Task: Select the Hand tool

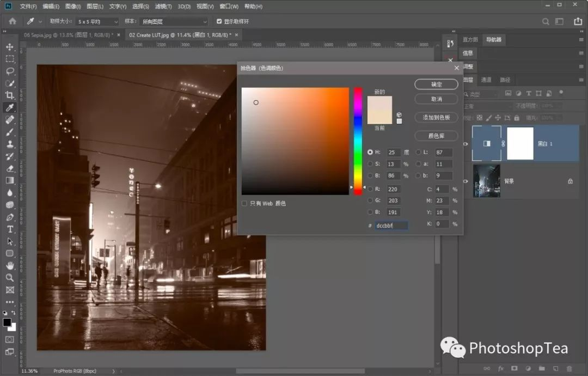Action: [x=10, y=265]
